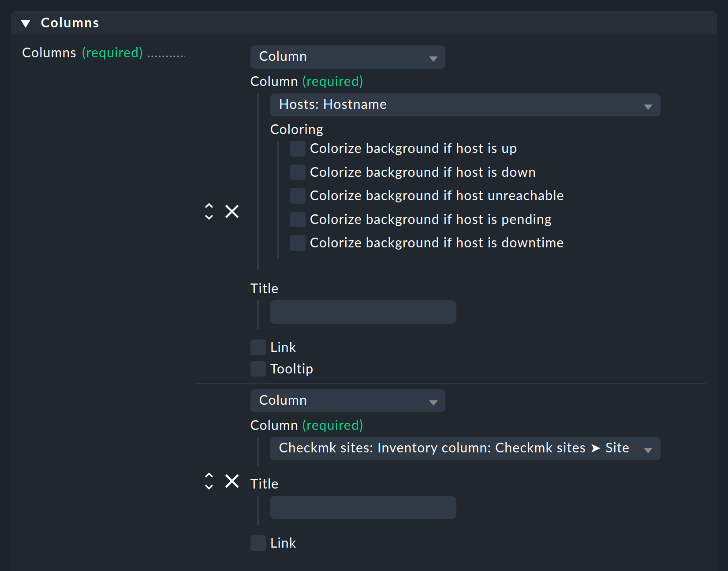Enable colorize background if host is downtime

[298, 243]
